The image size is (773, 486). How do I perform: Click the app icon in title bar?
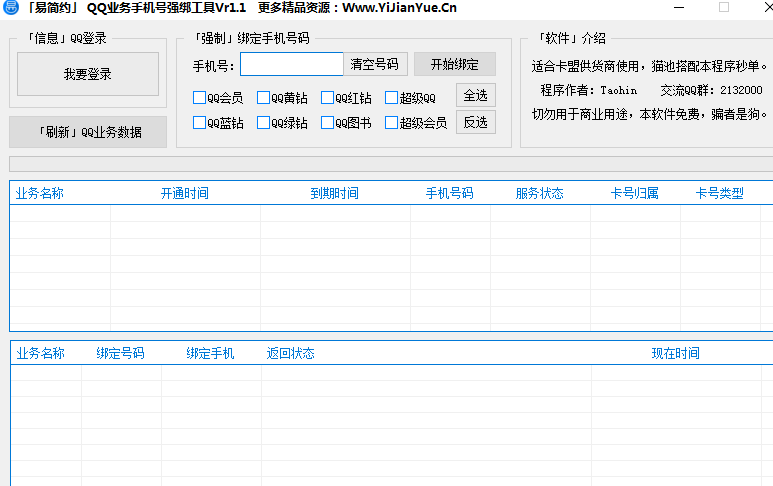[x=10, y=8]
